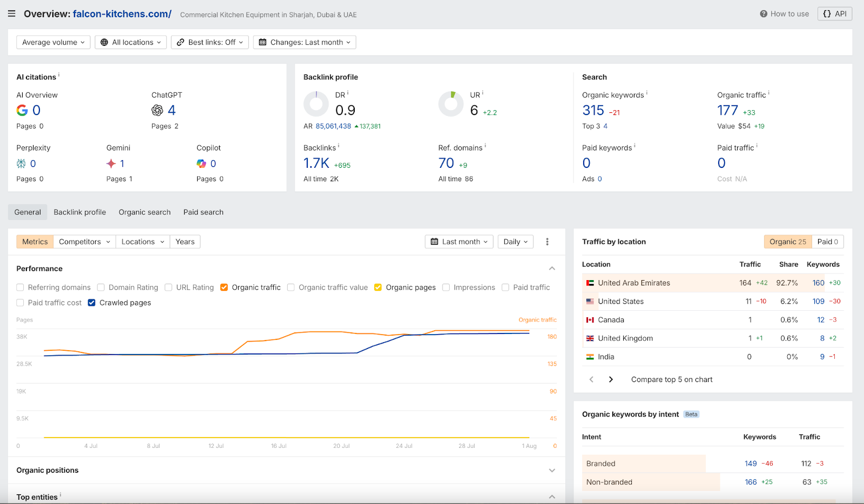The image size is (864, 504).
Task: Click the Gemini star icon
Action: pyautogui.click(x=111, y=164)
